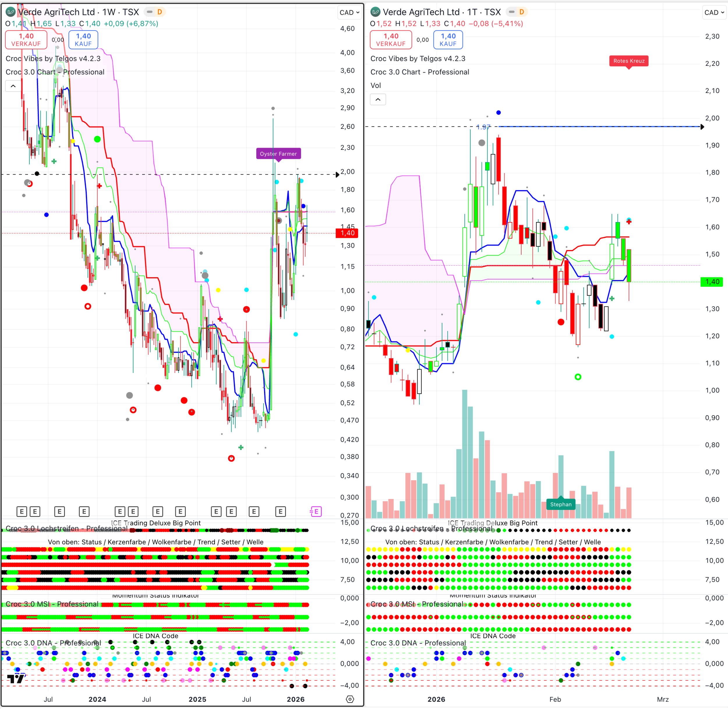The width and height of the screenshot is (728, 709).
Task: Collapse the indicator legend on the weekly chart
Action: tap(13, 86)
